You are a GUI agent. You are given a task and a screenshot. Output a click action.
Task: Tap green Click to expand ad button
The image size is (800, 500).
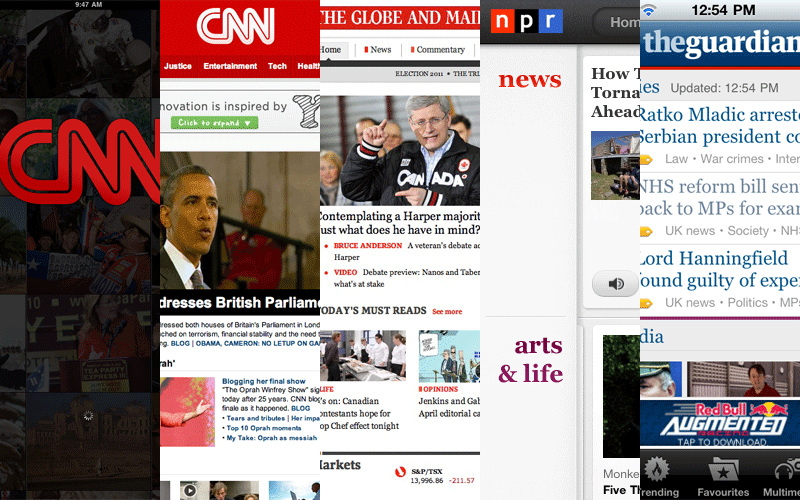tap(214, 123)
